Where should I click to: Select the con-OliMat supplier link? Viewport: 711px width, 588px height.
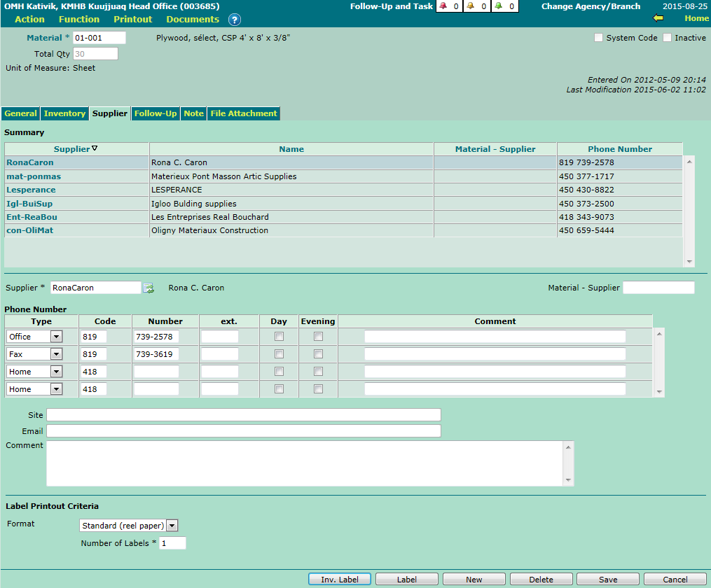pos(30,230)
